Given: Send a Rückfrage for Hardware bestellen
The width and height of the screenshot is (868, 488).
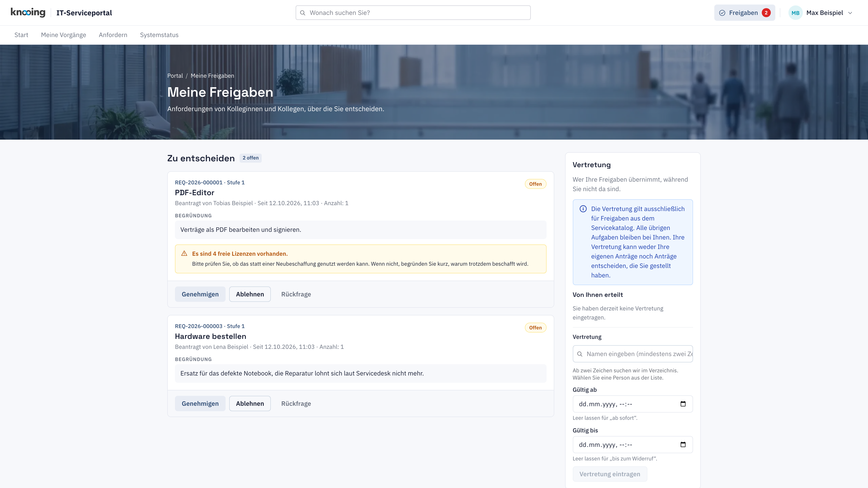Looking at the screenshot, I should click(296, 404).
